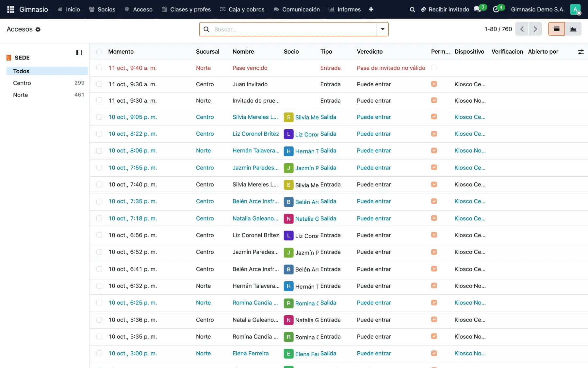Open the Clases y profes menu
Viewport: 588px width, 368px height.
click(186, 9)
